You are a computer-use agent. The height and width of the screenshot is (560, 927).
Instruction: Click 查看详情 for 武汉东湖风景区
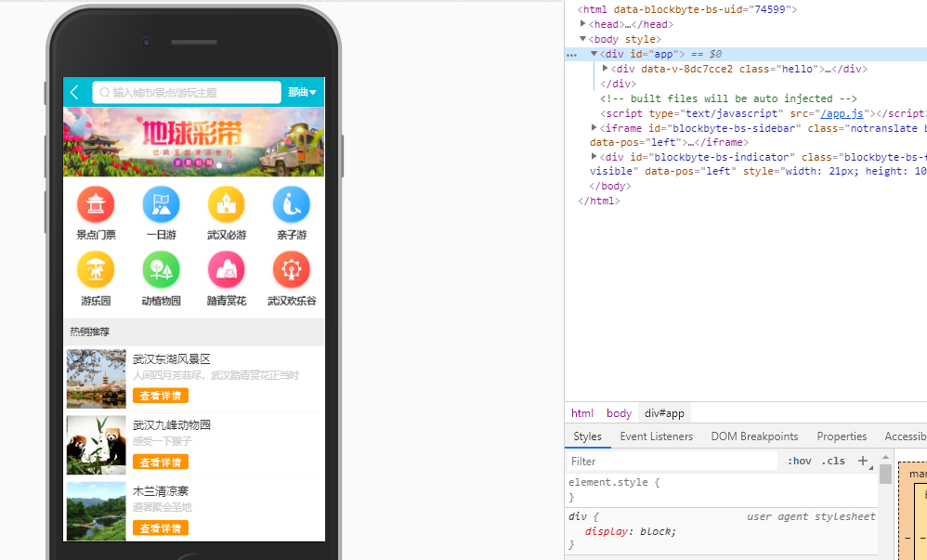coord(161,396)
